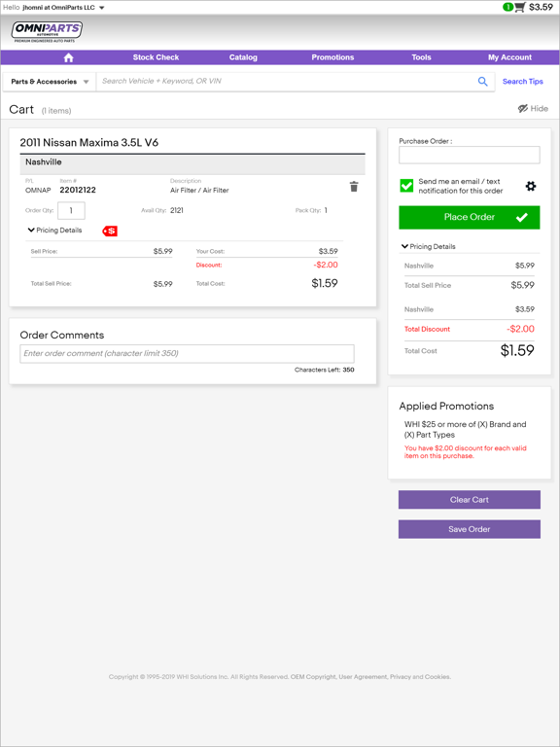
Task: Open Tools menu
Action: [421, 57]
